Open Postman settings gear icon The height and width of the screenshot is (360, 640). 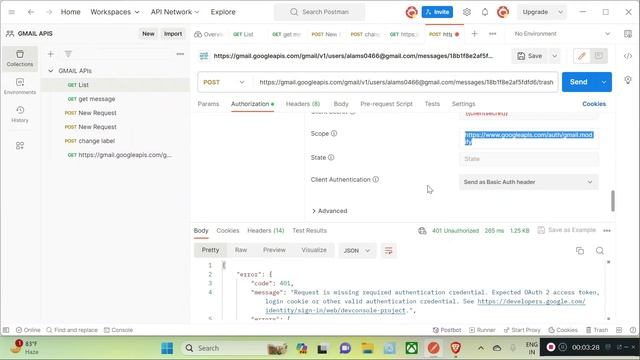pyautogui.click(x=467, y=12)
